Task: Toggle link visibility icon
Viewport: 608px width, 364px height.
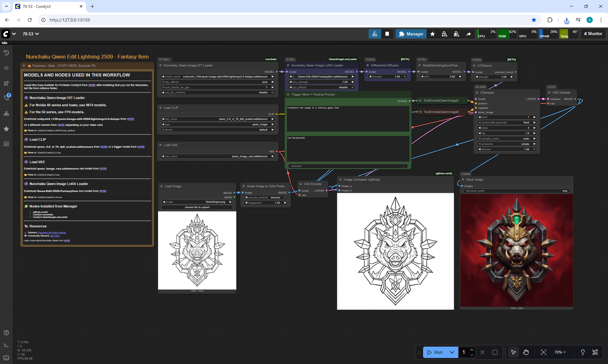Action: point(595,352)
